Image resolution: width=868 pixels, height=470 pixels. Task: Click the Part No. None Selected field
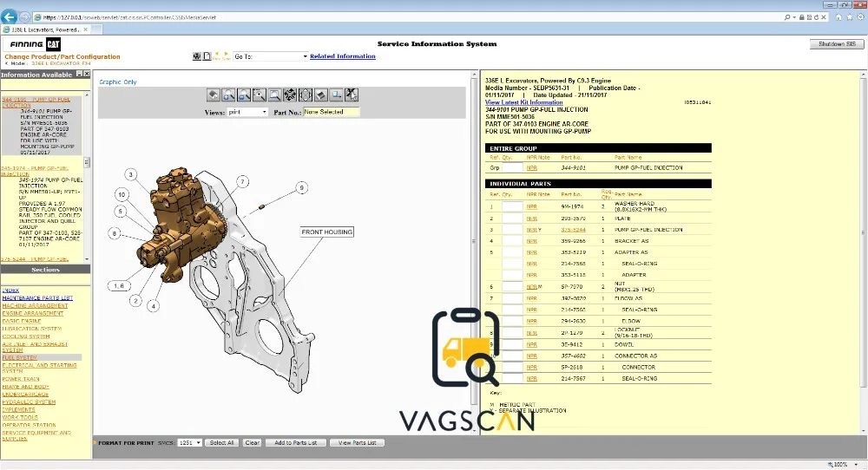332,112
